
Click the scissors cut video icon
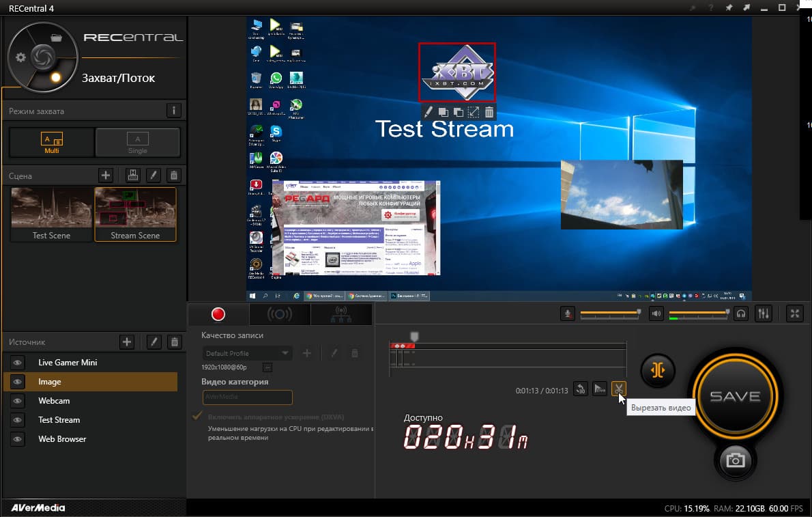618,389
